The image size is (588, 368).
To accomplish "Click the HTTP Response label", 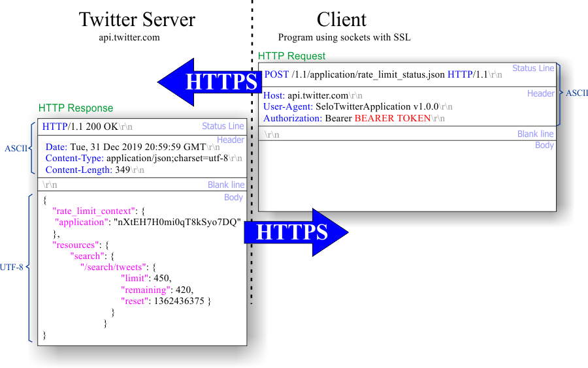I will (75, 108).
